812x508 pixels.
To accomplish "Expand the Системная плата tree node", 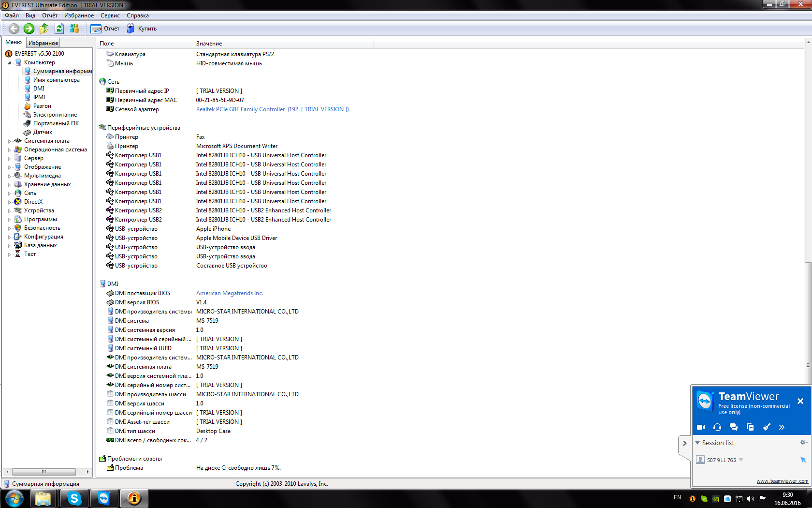I will pos(9,141).
